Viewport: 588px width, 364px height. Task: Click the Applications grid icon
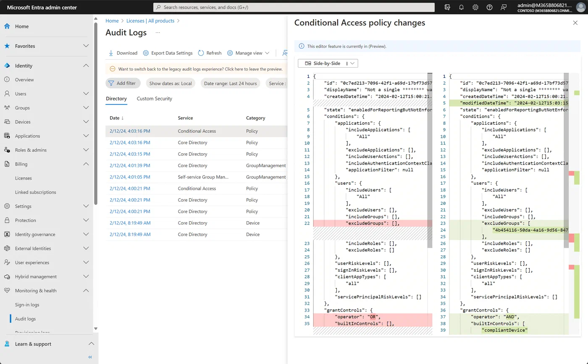coord(7,136)
